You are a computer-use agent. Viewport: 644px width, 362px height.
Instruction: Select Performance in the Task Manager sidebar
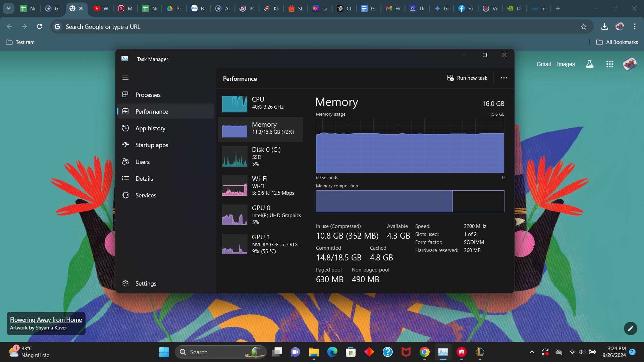click(x=166, y=112)
